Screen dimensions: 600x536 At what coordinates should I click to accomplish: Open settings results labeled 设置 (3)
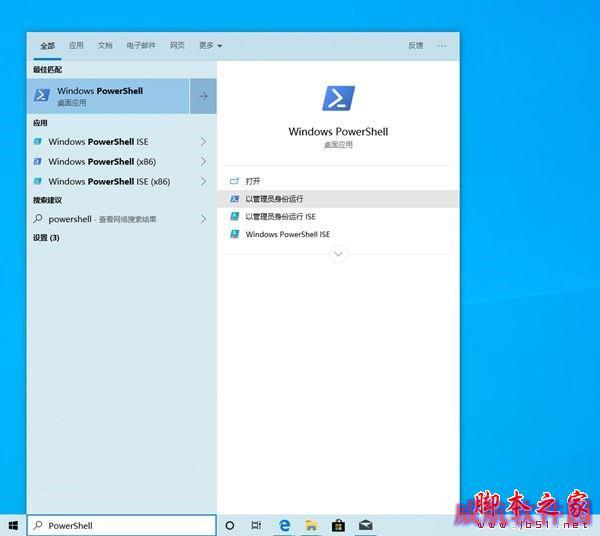click(x=46, y=238)
